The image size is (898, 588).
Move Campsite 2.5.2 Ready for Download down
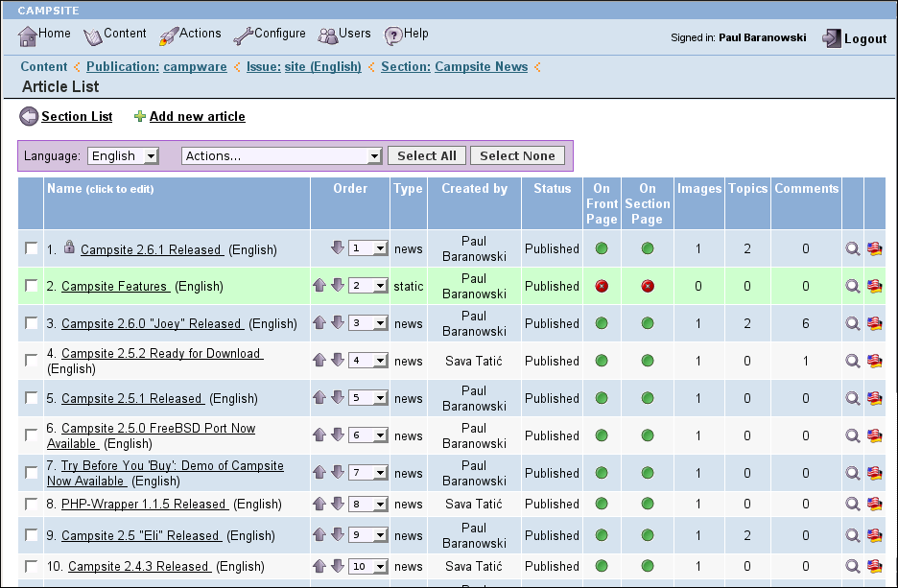[338, 360]
